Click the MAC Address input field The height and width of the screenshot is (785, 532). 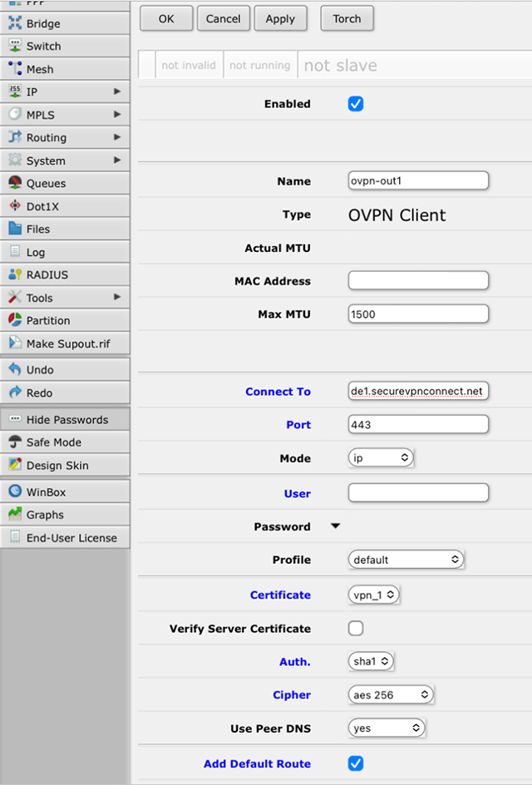point(418,280)
